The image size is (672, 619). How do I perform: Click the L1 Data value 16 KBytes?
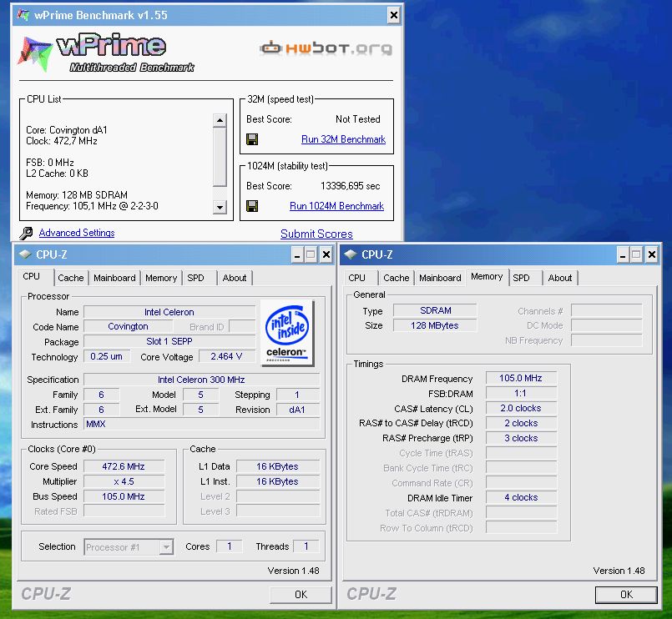277,466
